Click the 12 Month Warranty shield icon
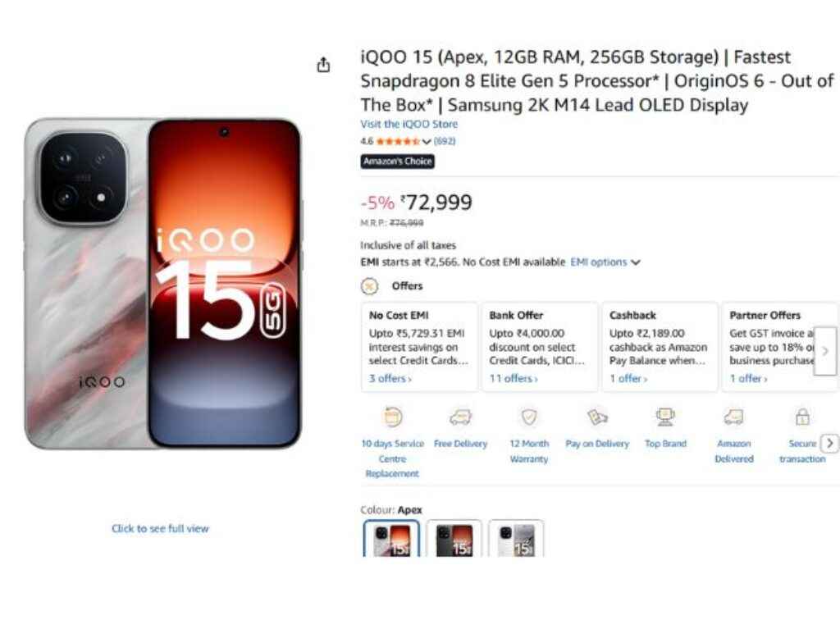The image size is (840, 620). (x=529, y=417)
